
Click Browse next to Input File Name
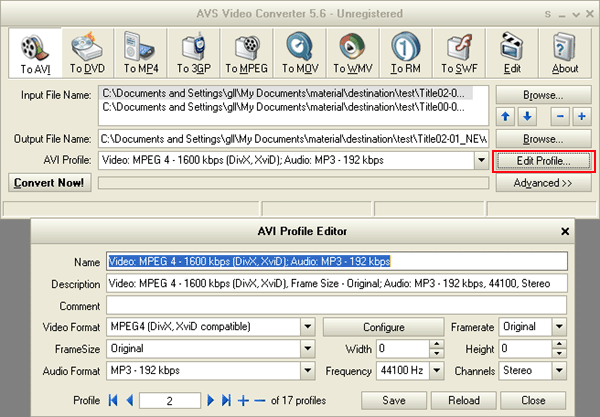click(543, 95)
